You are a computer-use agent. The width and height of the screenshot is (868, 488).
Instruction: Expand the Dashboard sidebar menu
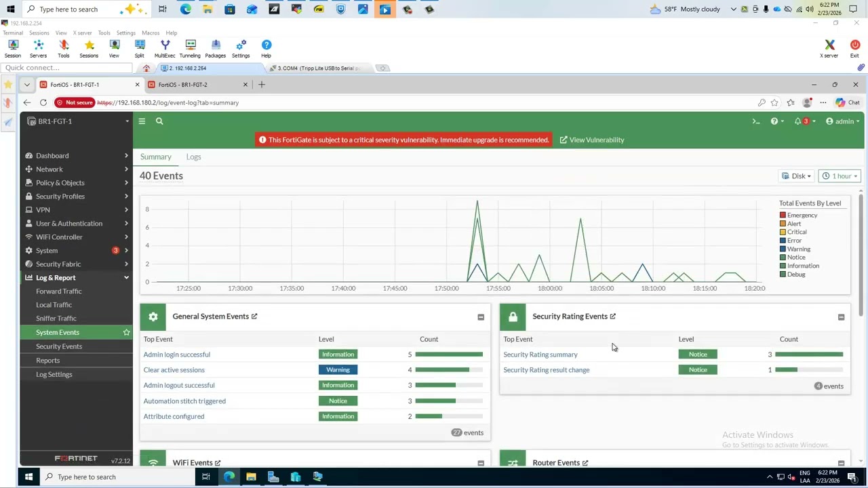[77, 156]
